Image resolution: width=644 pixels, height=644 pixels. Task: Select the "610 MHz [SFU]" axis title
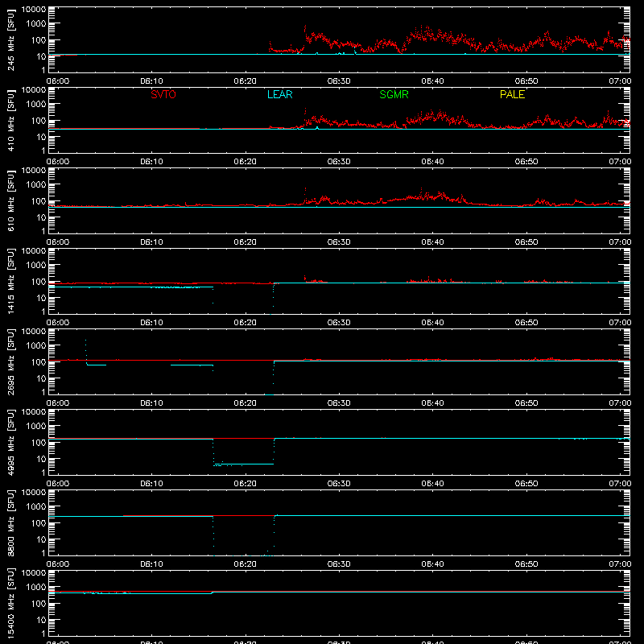(x=11, y=200)
